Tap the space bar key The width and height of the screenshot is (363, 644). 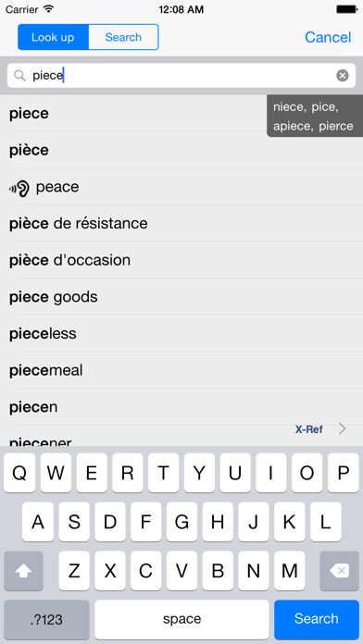[x=181, y=619]
